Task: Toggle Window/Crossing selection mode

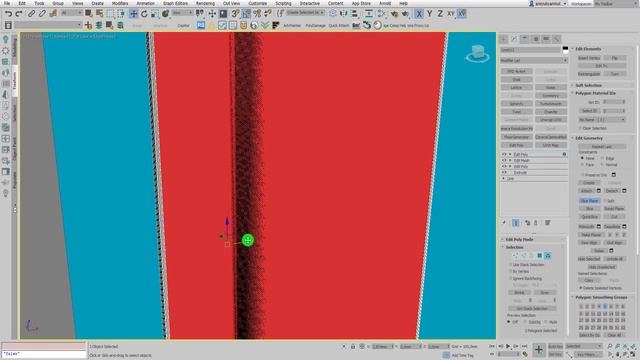Action: [121, 14]
